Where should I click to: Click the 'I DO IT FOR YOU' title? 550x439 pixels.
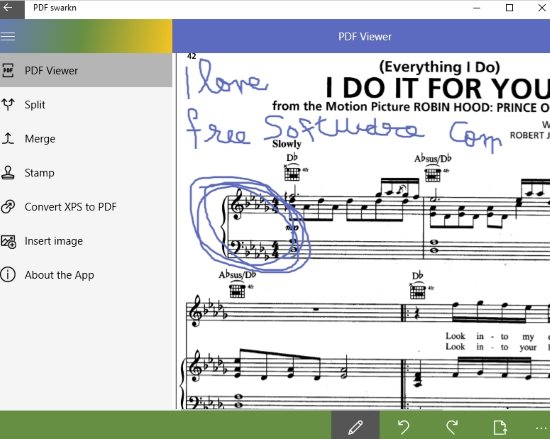pos(437,88)
